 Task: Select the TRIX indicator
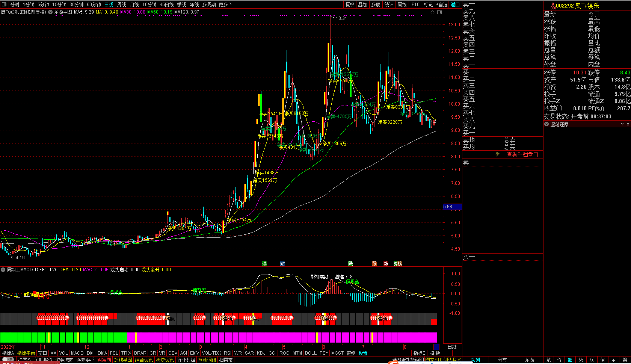[x=126, y=353]
